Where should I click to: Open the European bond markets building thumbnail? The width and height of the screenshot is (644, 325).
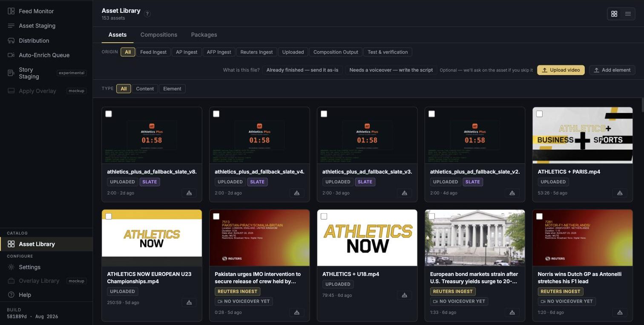[475, 238]
